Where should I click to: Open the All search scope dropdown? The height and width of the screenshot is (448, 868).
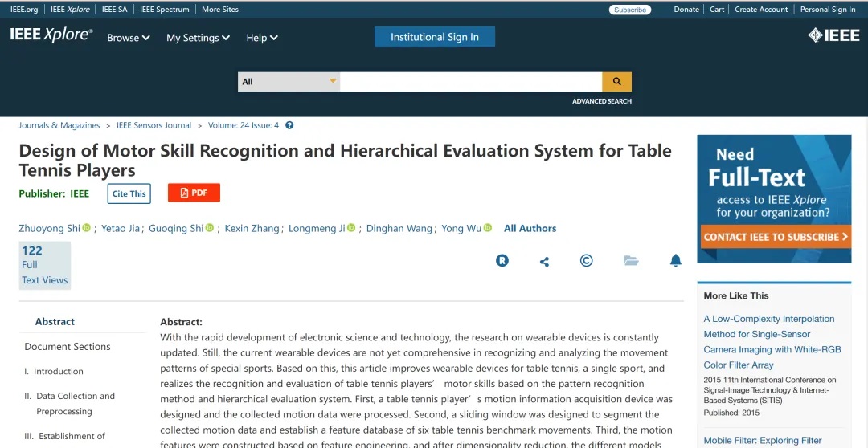tap(289, 82)
